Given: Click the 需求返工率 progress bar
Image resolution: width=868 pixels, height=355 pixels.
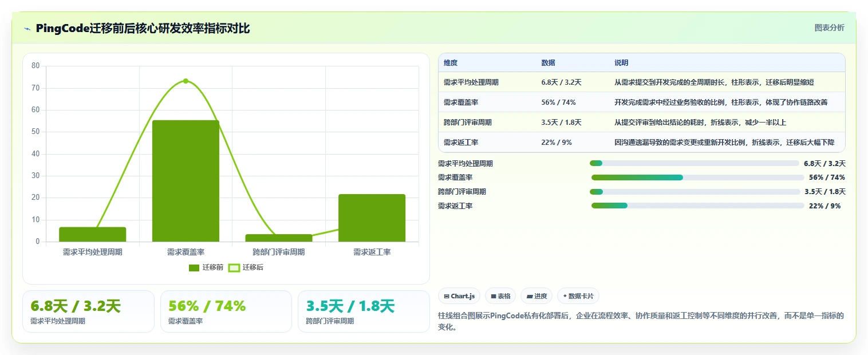Looking at the screenshot, I should pos(697,206).
